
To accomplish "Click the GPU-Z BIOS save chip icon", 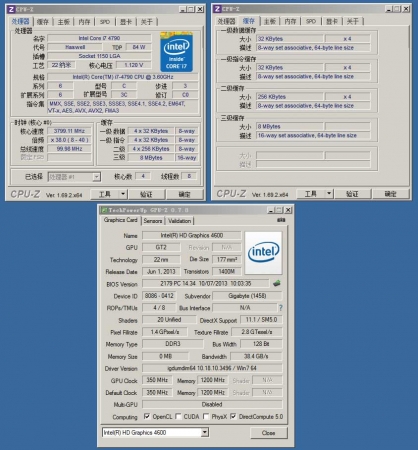I will coord(277,284).
